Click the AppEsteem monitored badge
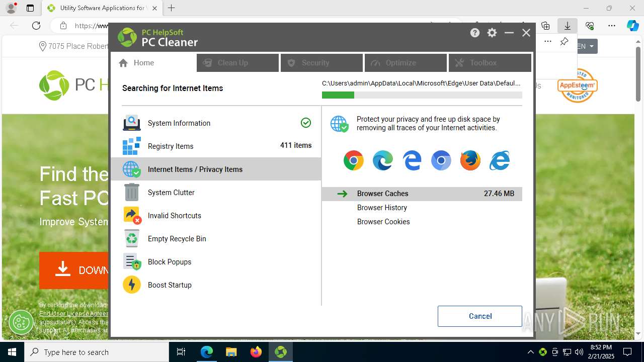644x362 pixels. [x=577, y=85]
